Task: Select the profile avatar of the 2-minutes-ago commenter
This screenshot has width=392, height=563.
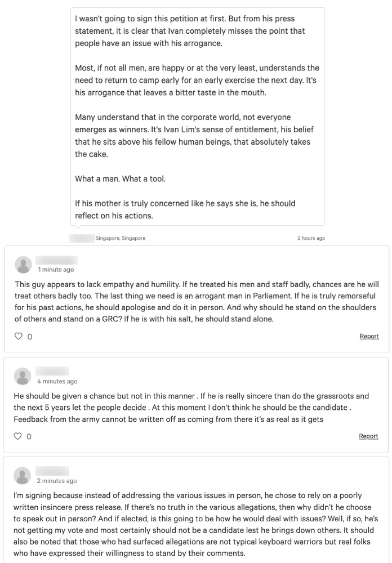Action: click(x=23, y=476)
